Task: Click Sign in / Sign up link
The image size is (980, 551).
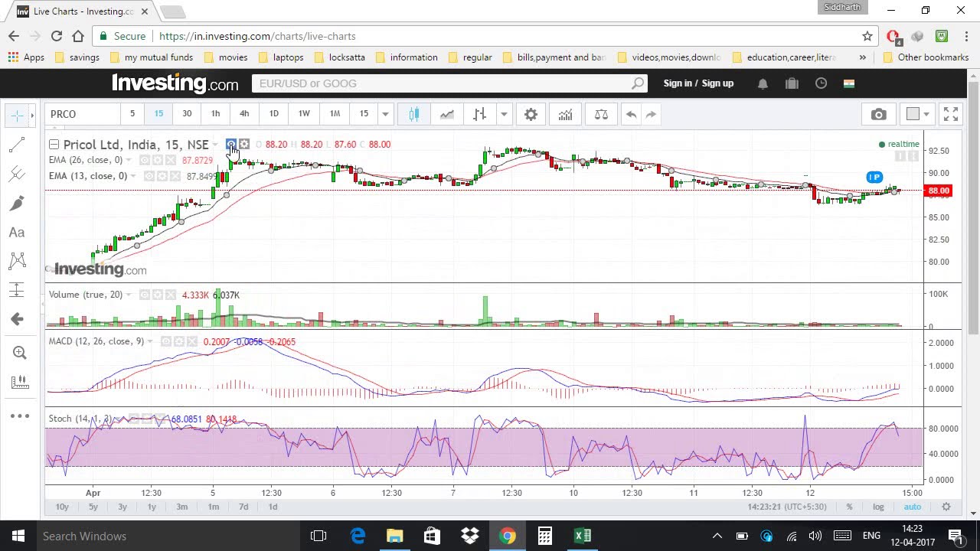Action: 698,83
